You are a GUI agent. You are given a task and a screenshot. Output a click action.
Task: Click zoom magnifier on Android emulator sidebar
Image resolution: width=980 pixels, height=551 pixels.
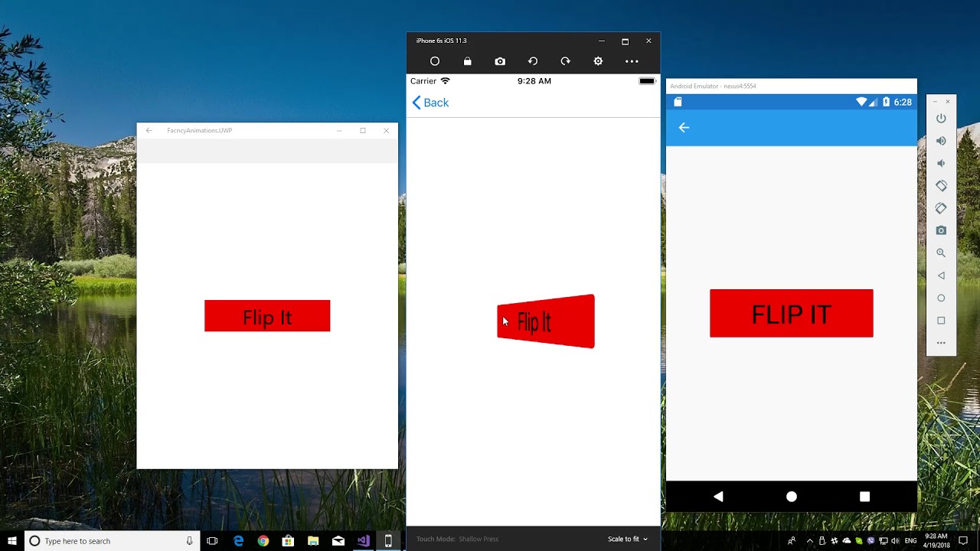(x=941, y=253)
